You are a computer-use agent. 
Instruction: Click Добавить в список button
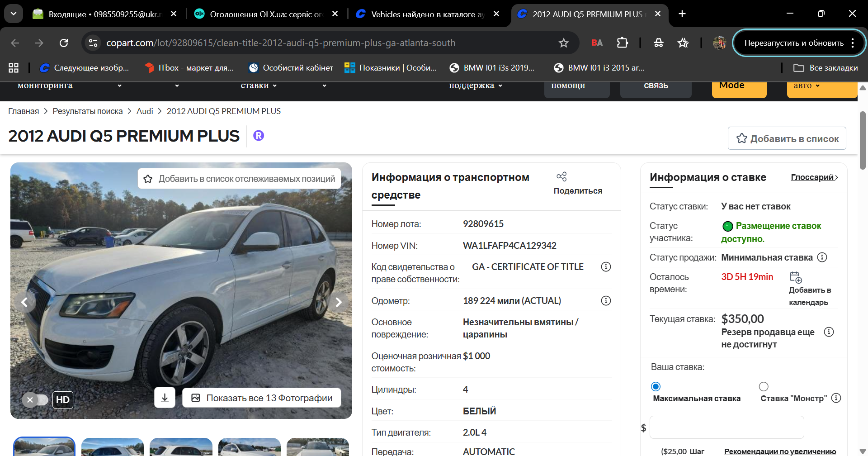pos(787,138)
